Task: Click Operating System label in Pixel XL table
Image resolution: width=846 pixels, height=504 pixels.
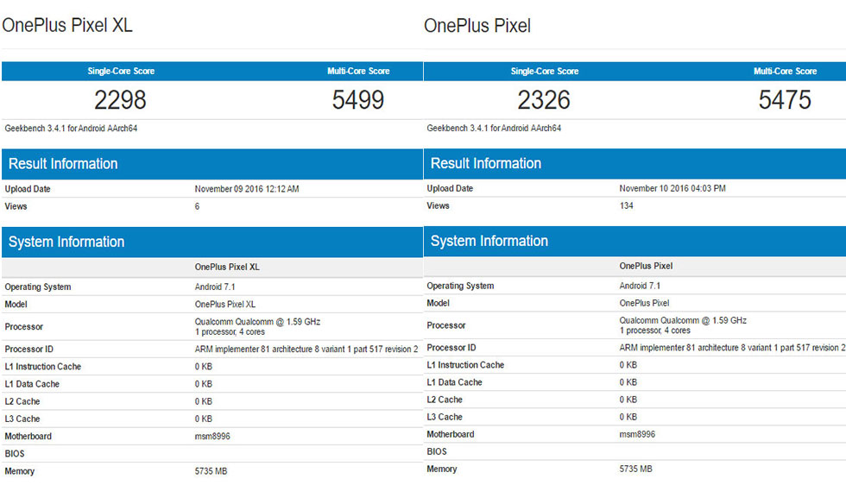Action: tap(38, 287)
